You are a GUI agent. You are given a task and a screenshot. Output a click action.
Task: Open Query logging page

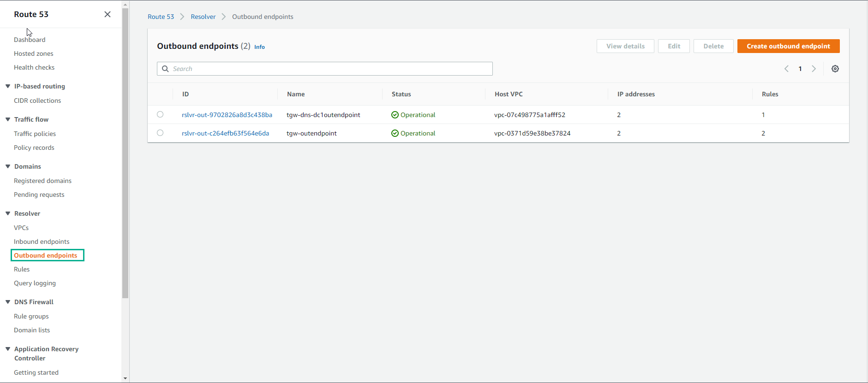point(35,283)
